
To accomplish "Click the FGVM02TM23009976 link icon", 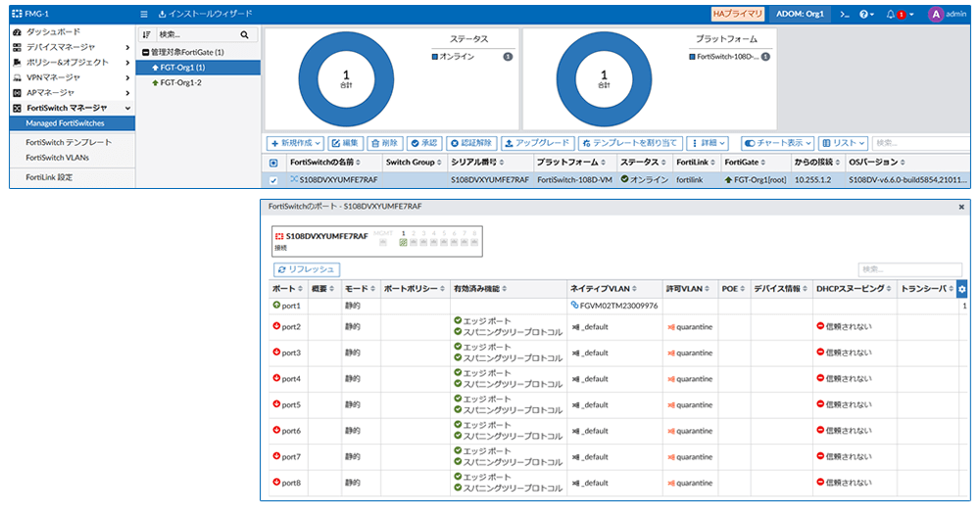I will [574, 305].
